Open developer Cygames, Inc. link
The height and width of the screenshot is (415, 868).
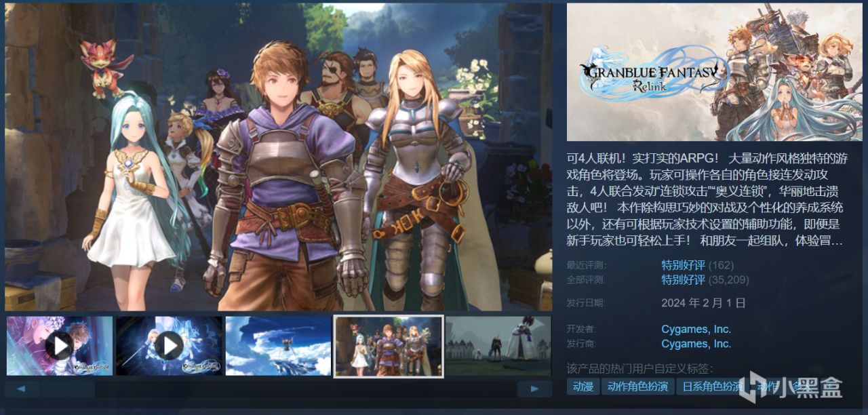point(696,329)
